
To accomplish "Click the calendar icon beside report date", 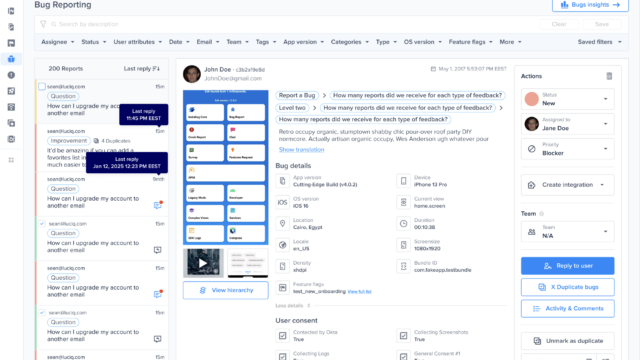I will (433, 69).
